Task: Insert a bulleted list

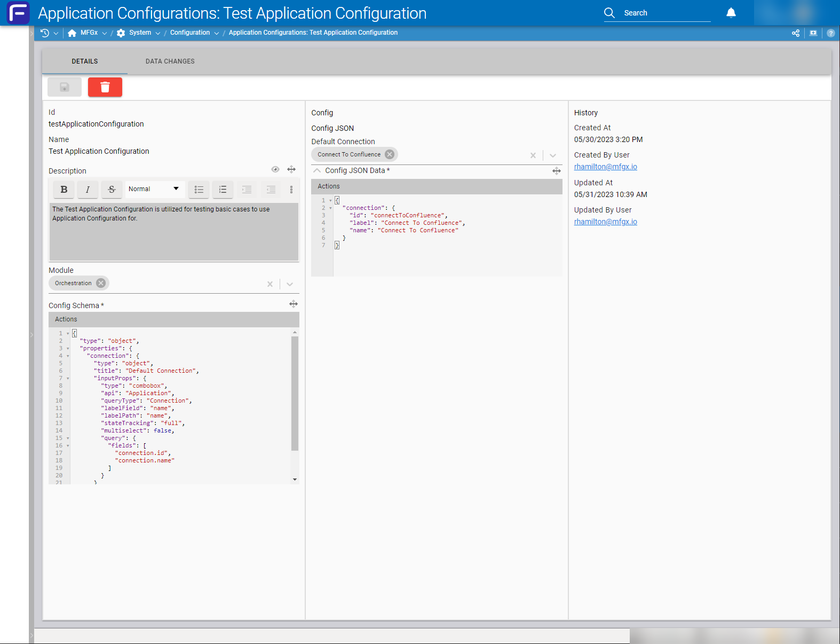Action: click(199, 189)
